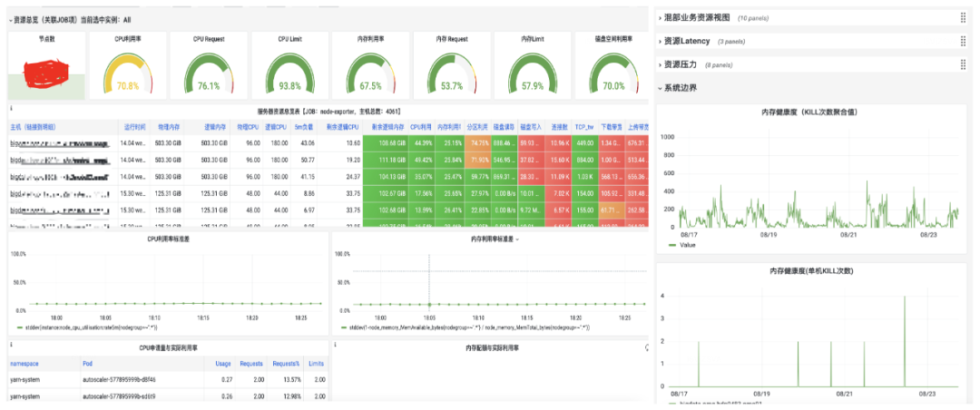
Task: Toggle the Value legend series
Action: click(x=687, y=245)
